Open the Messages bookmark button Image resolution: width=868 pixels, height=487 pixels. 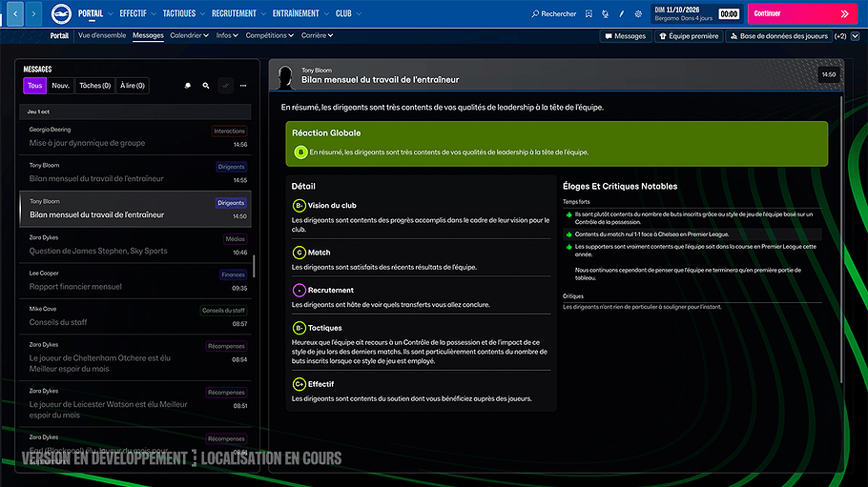pyautogui.click(x=625, y=36)
